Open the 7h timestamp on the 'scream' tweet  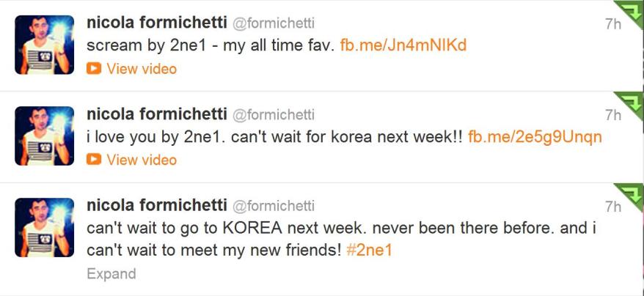click(612, 24)
